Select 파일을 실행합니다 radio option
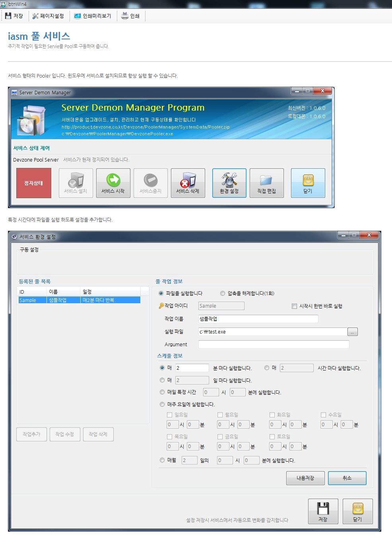The image size is (392, 546). coord(161,293)
